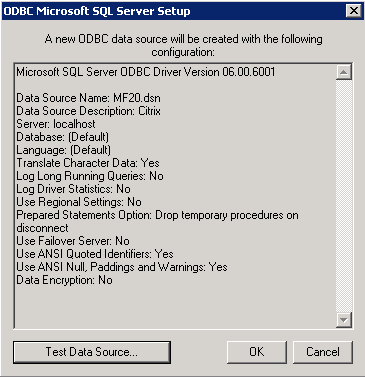Screen dimensions: 365x377
Task: Click the Language (Default) line
Action: click(x=63, y=150)
